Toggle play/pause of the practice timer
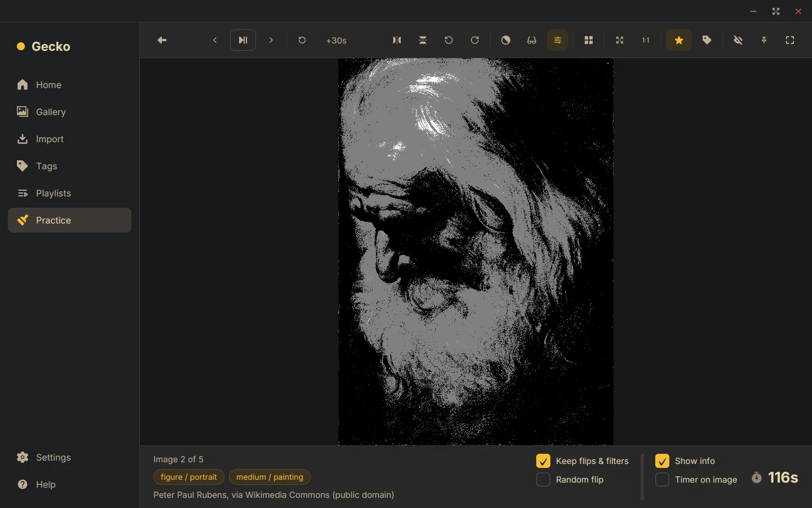The image size is (812, 508). pos(243,40)
